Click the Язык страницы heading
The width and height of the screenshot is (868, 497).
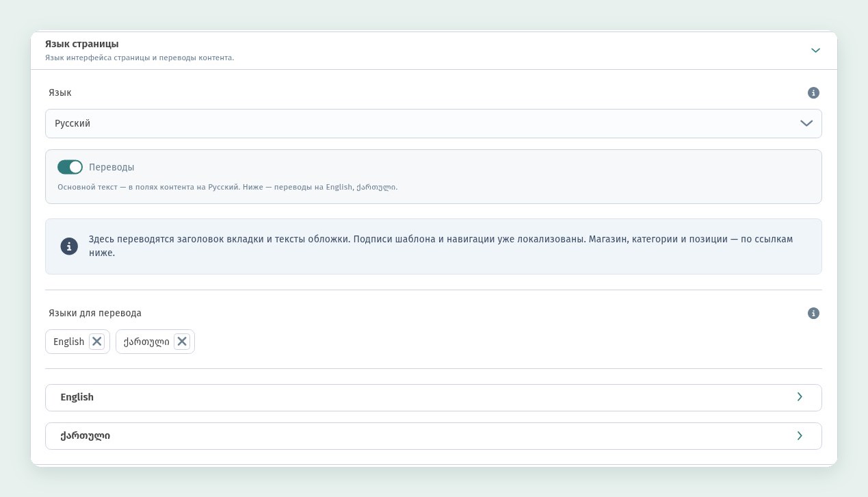click(x=82, y=44)
